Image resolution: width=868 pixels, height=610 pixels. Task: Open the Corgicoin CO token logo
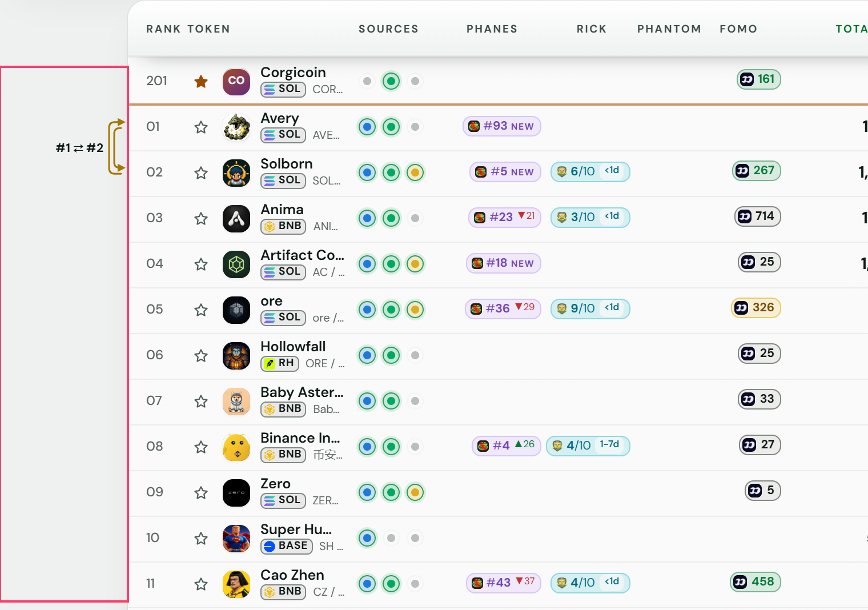236,81
